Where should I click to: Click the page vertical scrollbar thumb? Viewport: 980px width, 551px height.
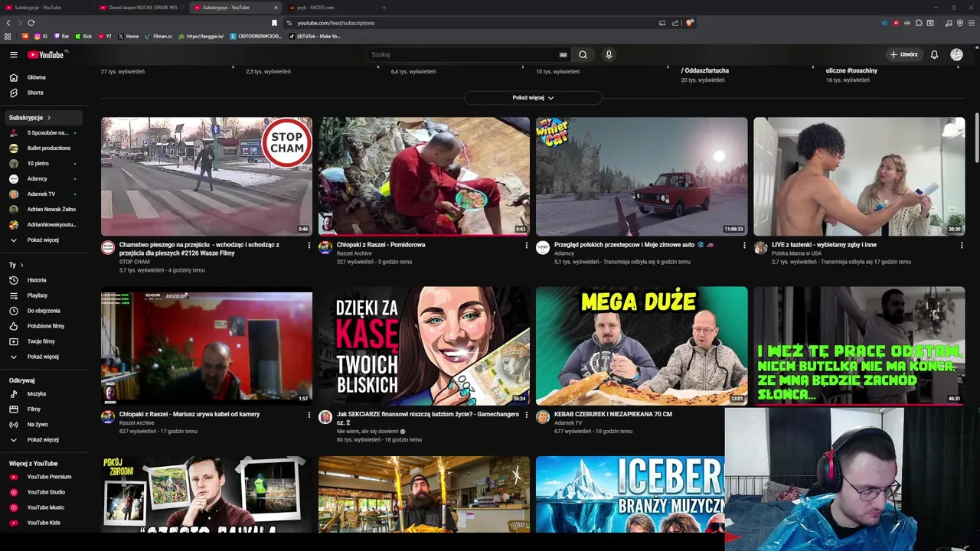tap(977, 138)
